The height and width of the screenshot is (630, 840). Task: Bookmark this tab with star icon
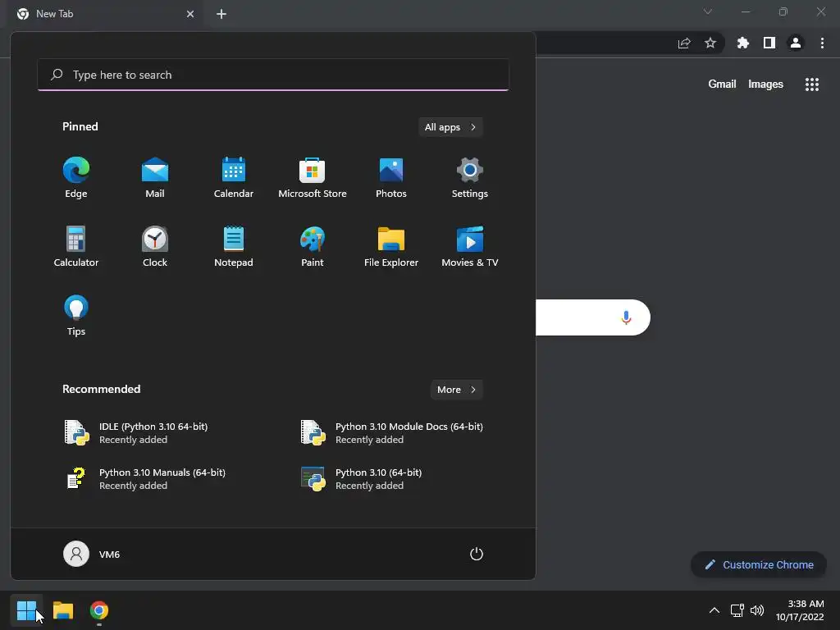[710, 43]
